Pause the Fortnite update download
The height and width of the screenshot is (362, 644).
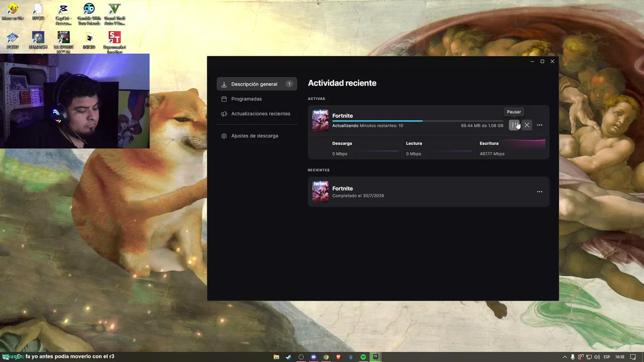tap(514, 125)
